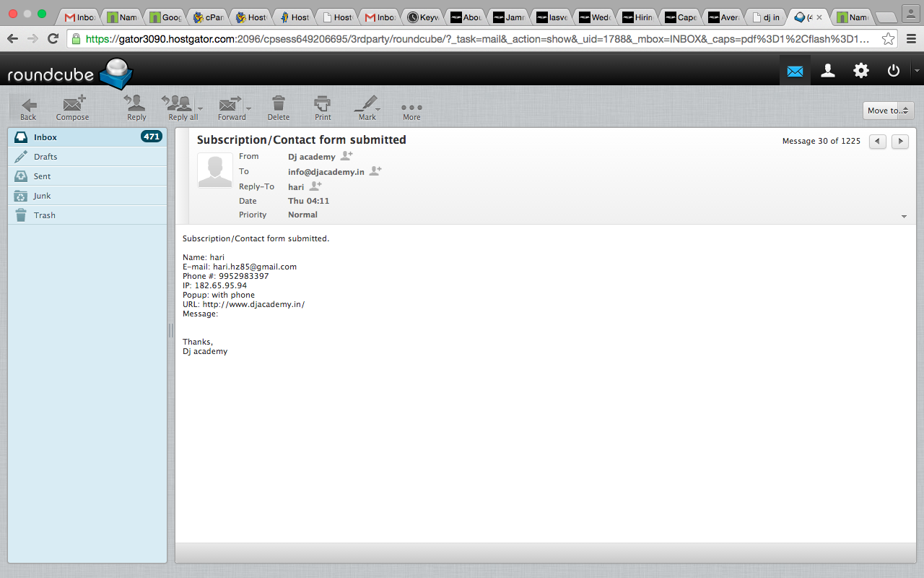
Task: Click the phone number 9952983397
Action: (x=244, y=276)
